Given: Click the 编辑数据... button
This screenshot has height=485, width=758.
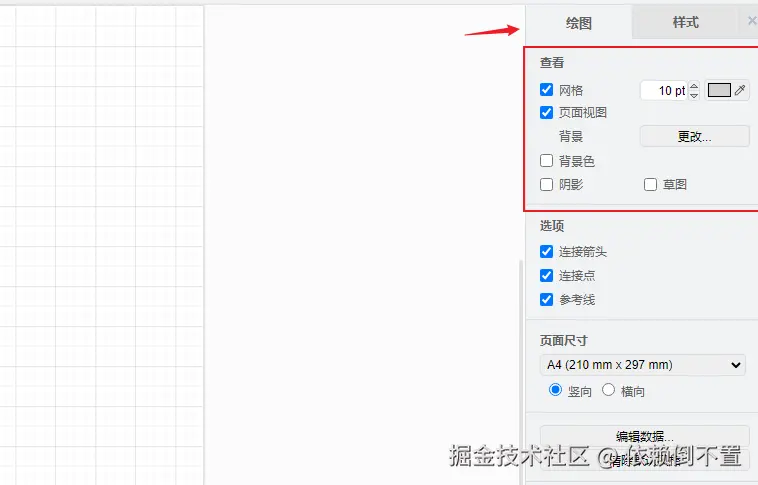Looking at the screenshot, I should tap(644, 436).
